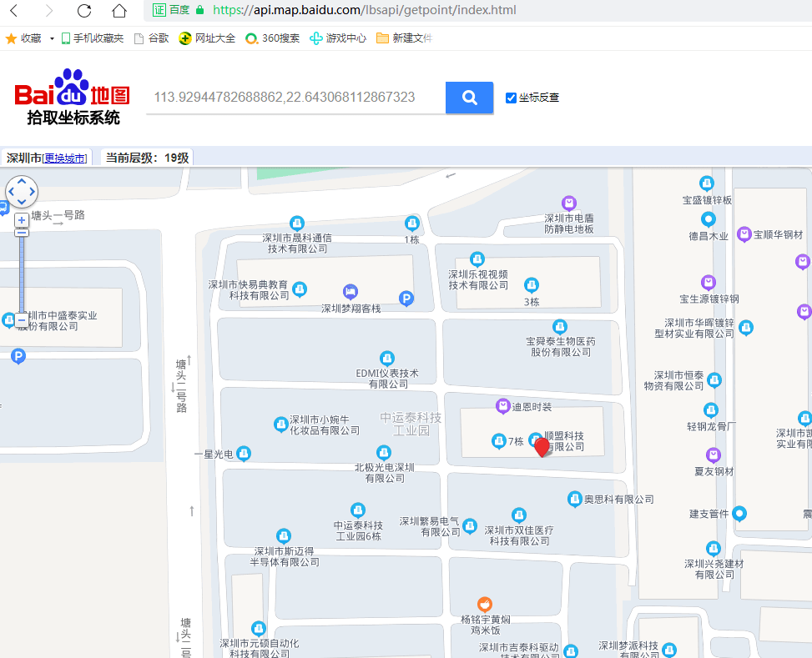The width and height of the screenshot is (812, 658).
Task: Click the red location pin marker
Action: (x=542, y=447)
